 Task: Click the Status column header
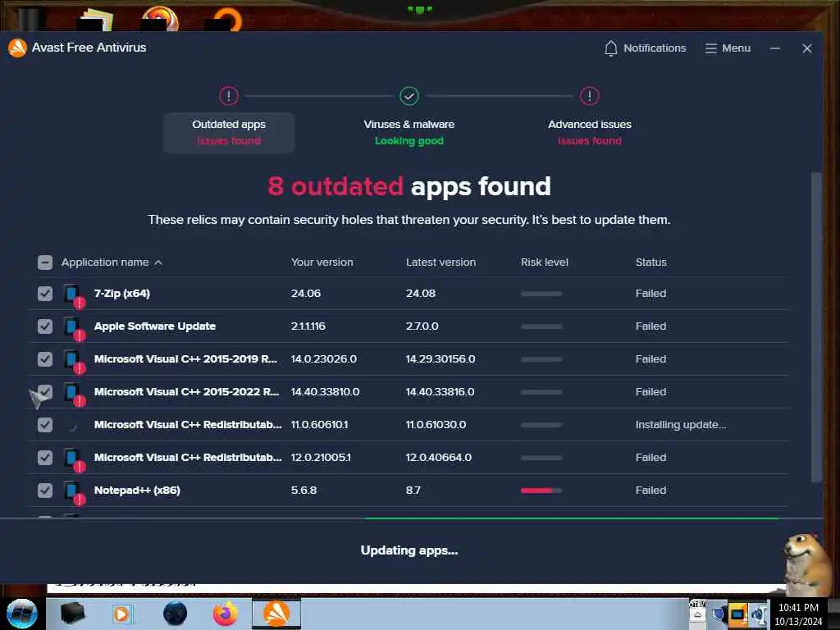coord(651,262)
